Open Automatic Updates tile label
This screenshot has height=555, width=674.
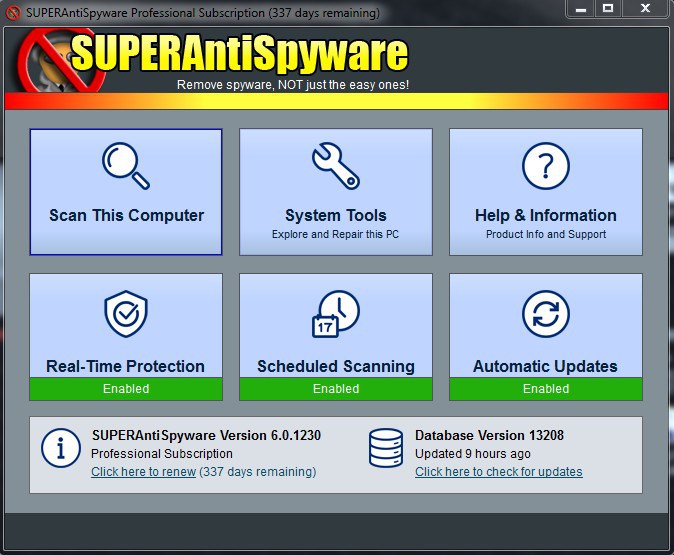click(x=545, y=366)
